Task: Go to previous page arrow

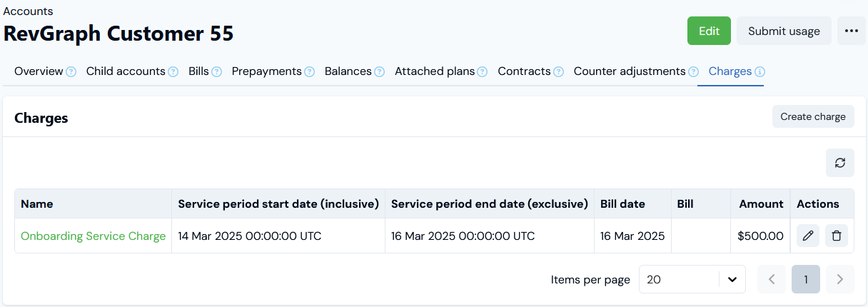Action: pyautogui.click(x=772, y=280)
